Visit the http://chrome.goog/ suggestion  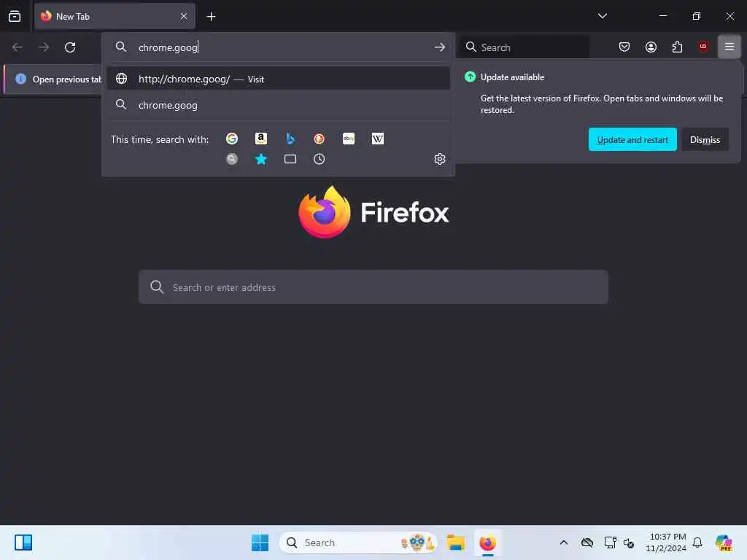(278, 79)
